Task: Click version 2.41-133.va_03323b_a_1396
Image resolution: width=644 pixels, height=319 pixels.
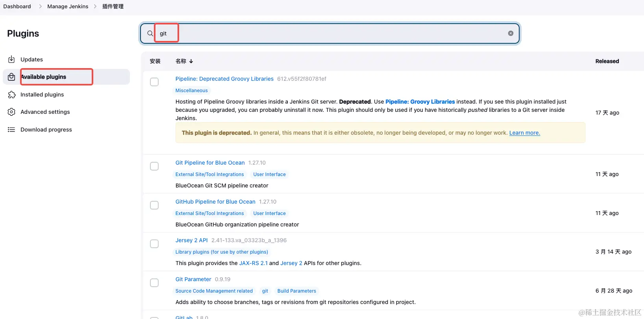Action: 249,240
